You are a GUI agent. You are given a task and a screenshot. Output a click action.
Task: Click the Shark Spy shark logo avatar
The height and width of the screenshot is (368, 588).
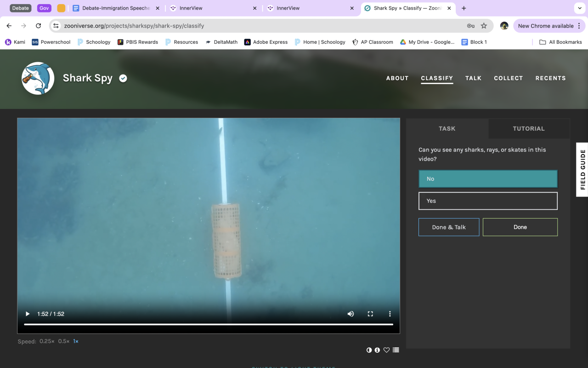(x=38, y=78)
